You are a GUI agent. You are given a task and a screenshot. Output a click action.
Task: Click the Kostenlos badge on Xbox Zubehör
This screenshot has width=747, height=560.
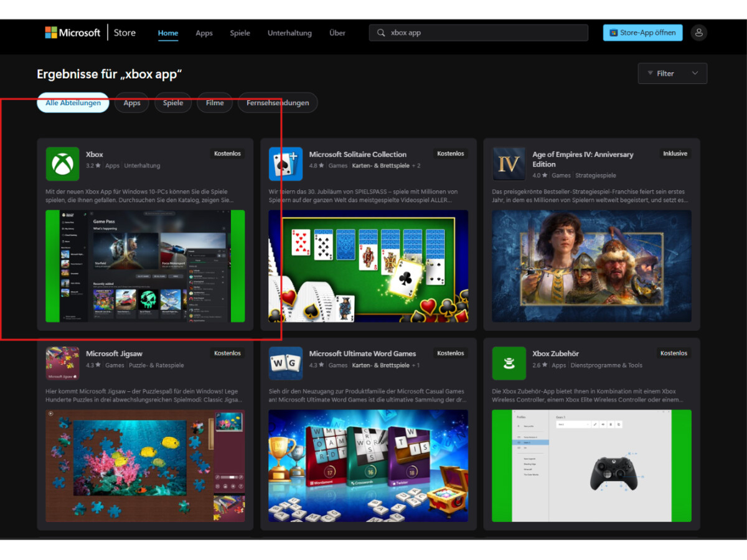pos(674,353)
